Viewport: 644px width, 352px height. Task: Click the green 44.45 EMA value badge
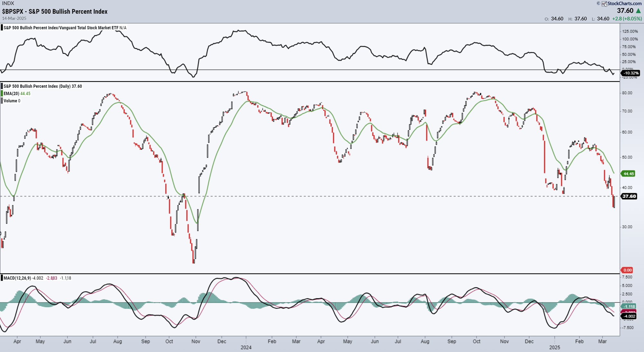point(629,174)
